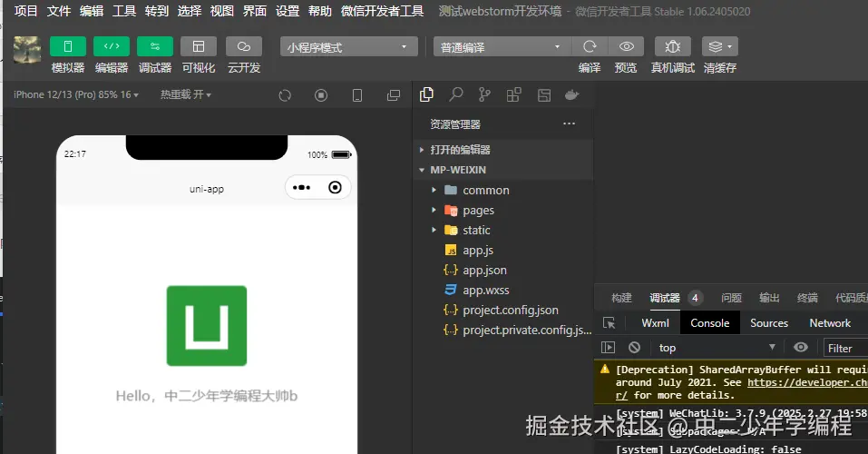Open the 微信开发者工具 menu
The height and width of the screenshot is (454, 868).
(383, 11)
